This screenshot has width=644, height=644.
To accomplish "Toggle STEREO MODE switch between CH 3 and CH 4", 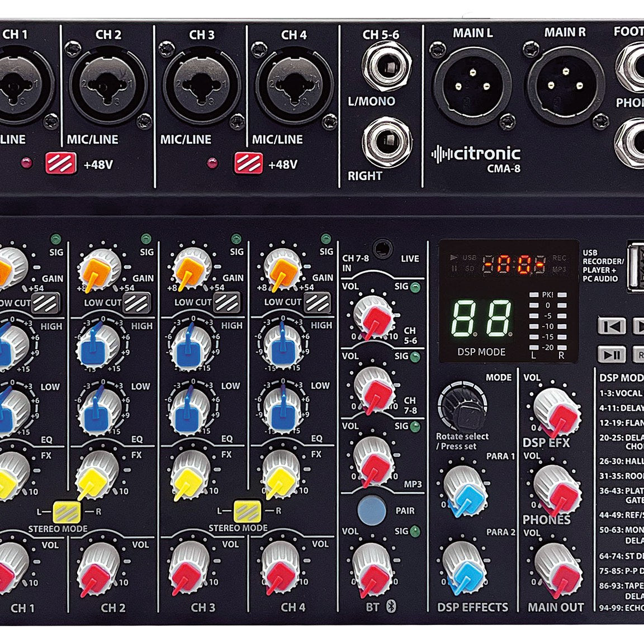I will pyautogui.click(x=247, y=512).
